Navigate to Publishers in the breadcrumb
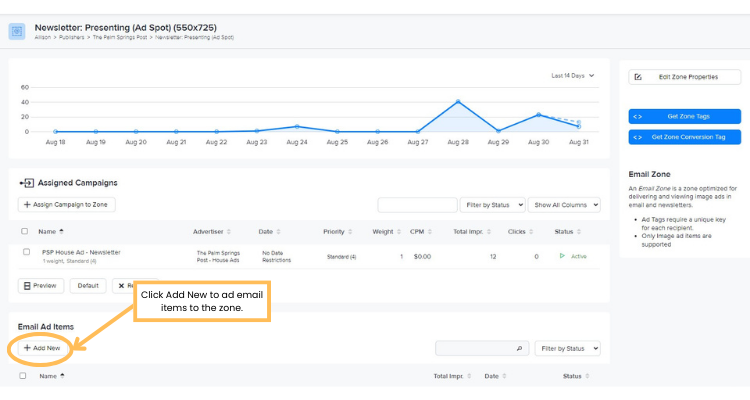 71,36
